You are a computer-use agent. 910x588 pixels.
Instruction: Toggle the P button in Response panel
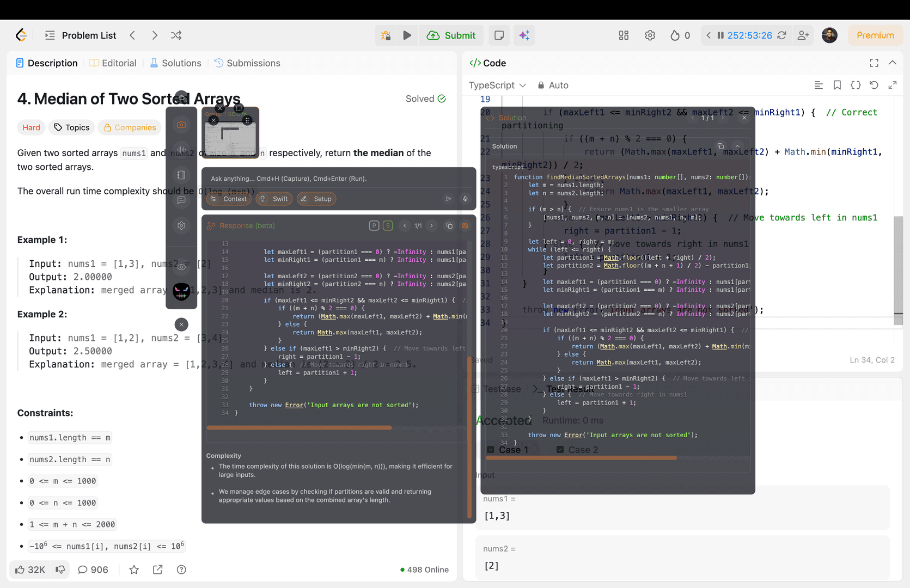coord(374,225)
